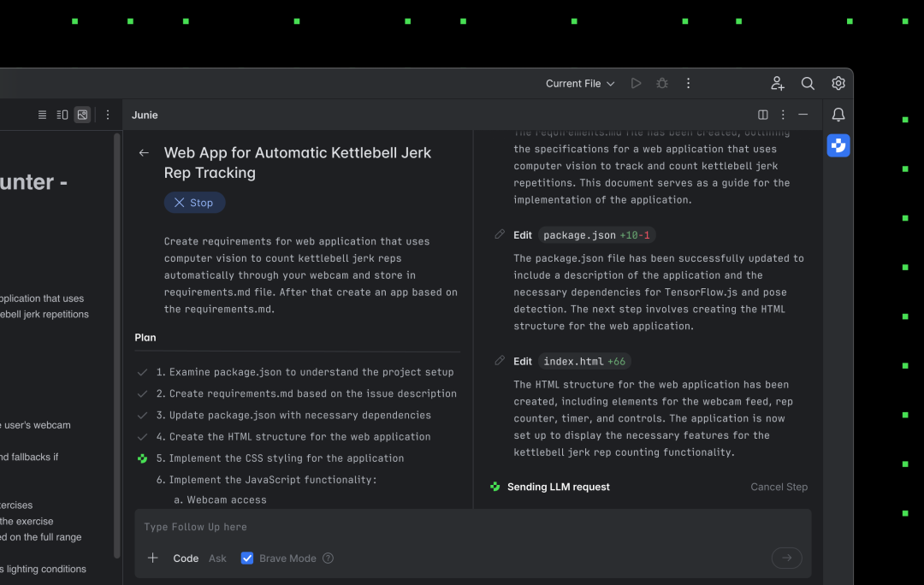Click the Run play icon
This screenshot has height=585, width=924.
[636, 84]
